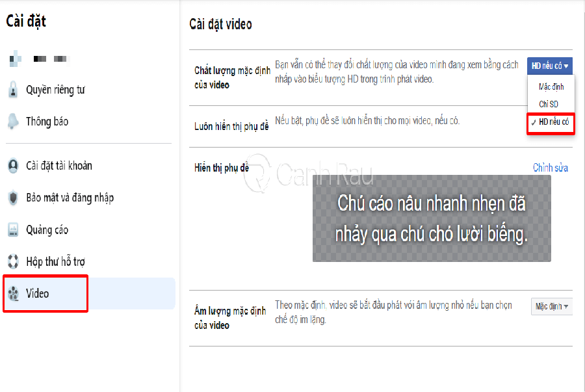Open the HD nếu có quality dropdown
Viewport: 585px width, 392px height.
tap(550, 66)
